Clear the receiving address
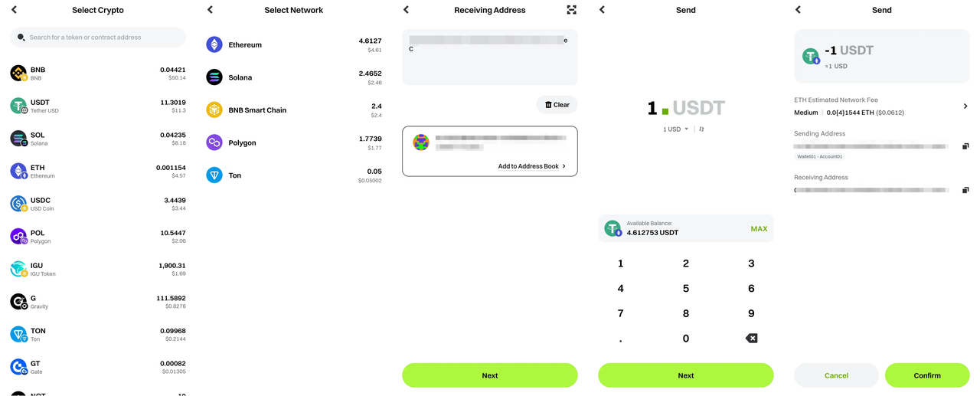This screenshot has width=980, height=396. 557,105
